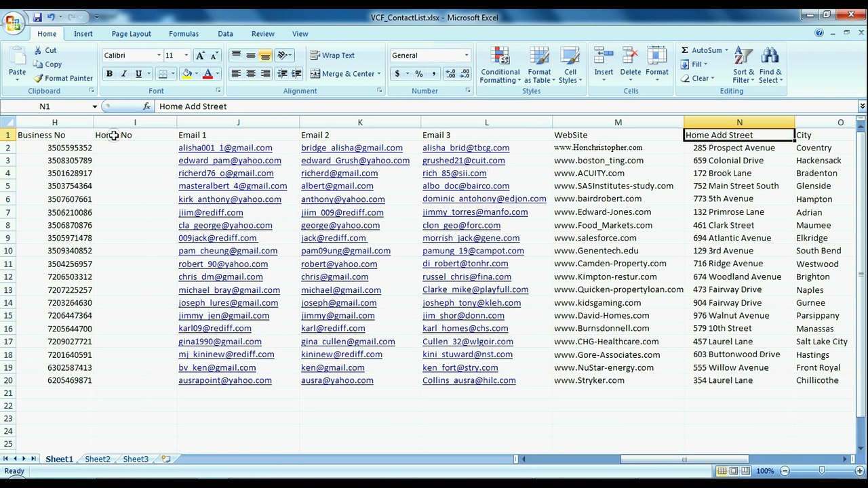
Task: Open Format as Table gallery
Action: pos(539,66)
